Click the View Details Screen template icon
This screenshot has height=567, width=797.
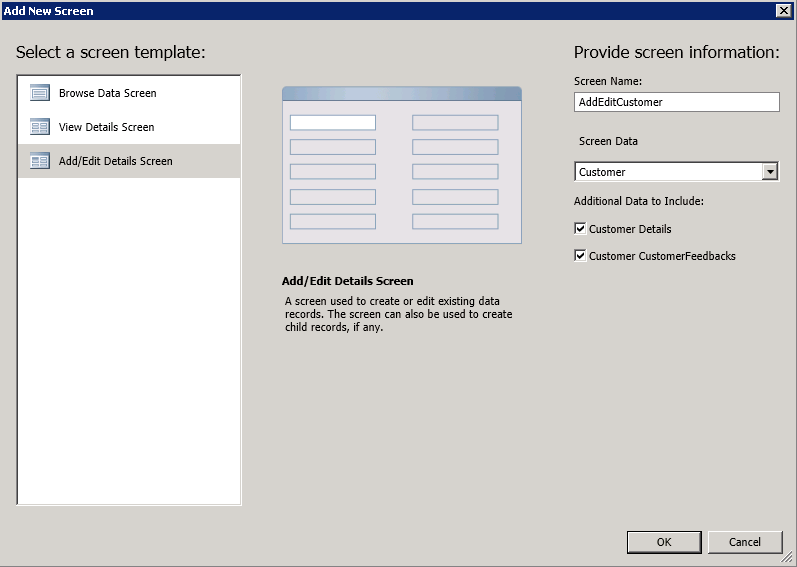click(40, 127)
